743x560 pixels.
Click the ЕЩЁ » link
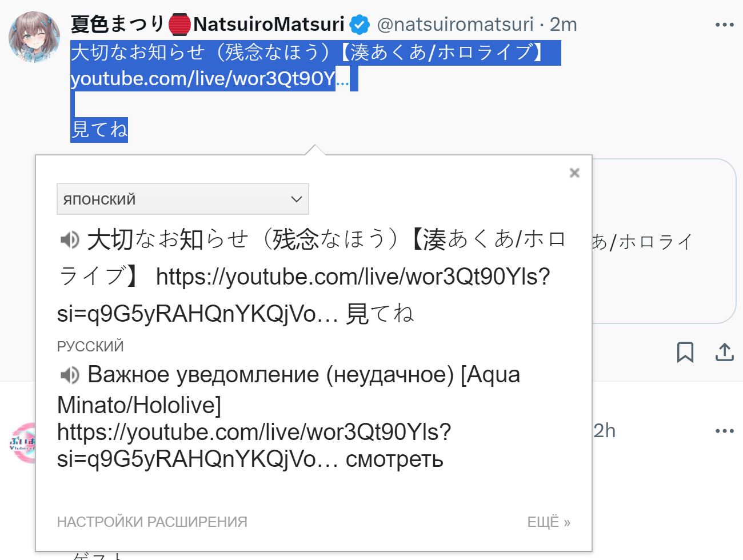coord(549,522)
